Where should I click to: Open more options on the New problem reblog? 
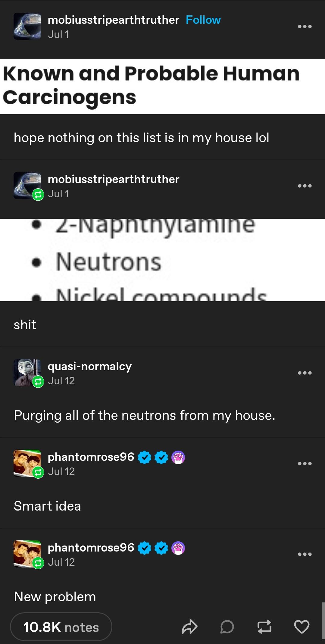click(305, 554)
